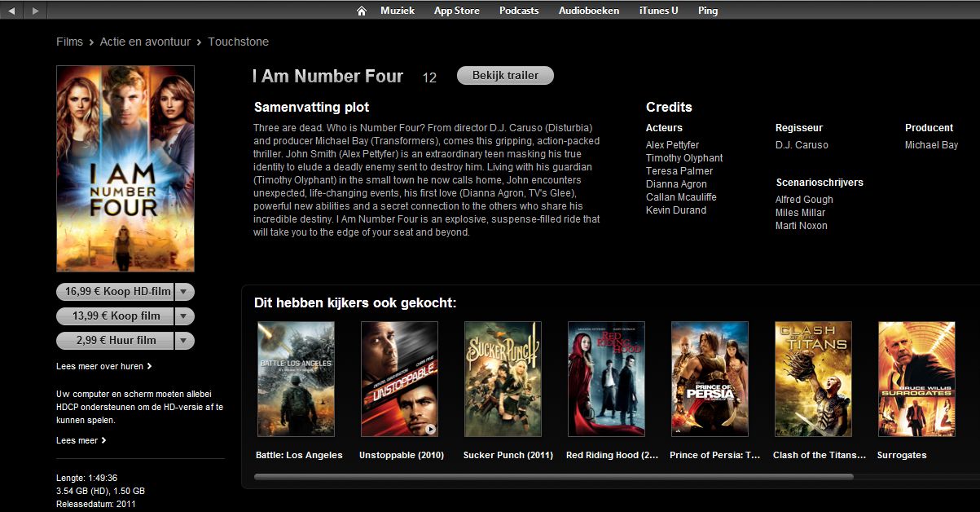Click the Actie en avontuur breadcrumb
The height and width of the screenshot is (512, 980).
coord(145,42)
